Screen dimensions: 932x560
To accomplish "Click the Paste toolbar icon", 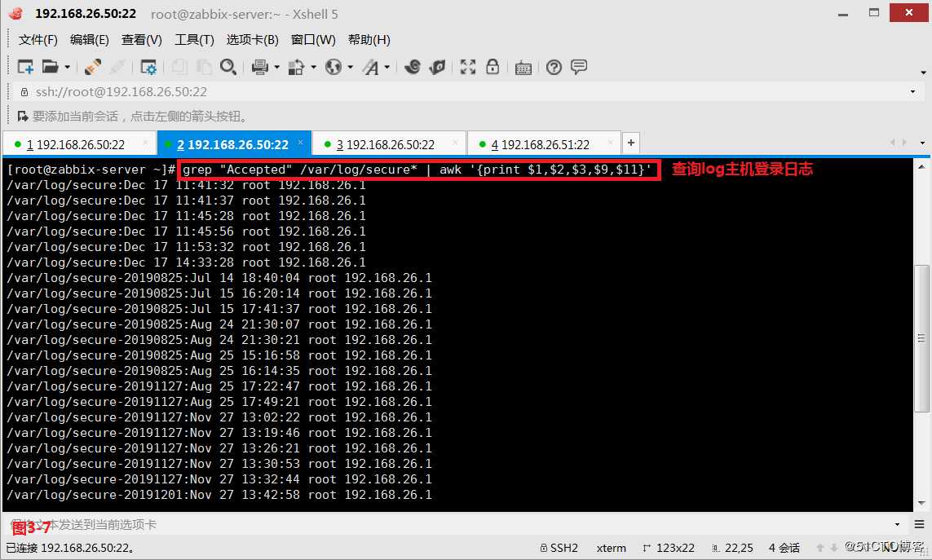I will click(x=204, y=67).
